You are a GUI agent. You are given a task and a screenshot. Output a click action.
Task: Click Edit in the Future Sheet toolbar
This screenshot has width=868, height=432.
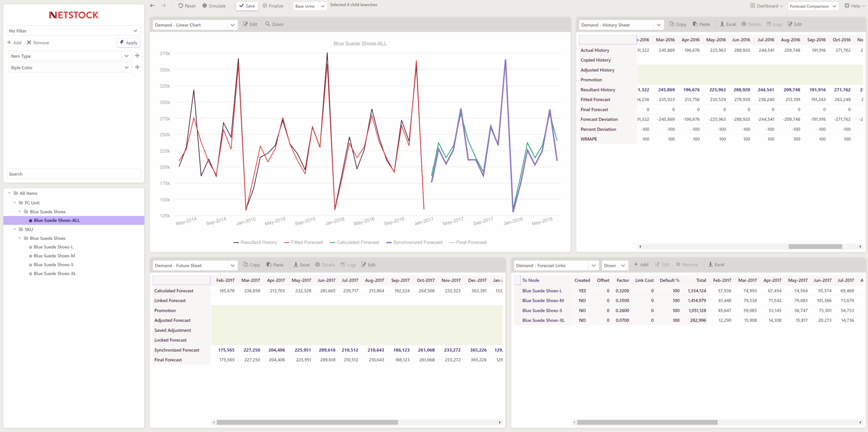368,265
